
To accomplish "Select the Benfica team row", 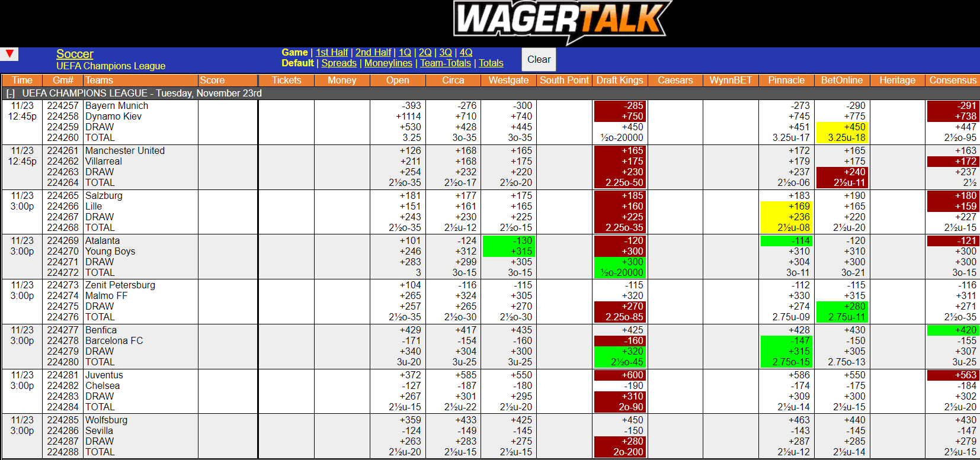I will [x=101, y=330].
